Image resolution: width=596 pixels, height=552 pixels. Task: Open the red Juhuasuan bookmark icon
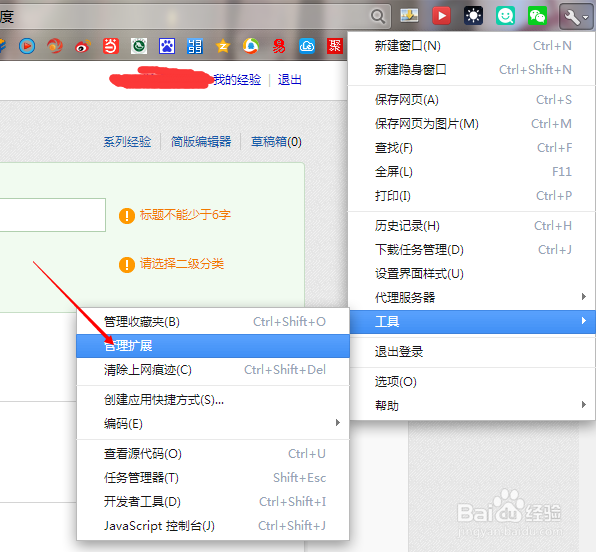click(x=335, y=46)
